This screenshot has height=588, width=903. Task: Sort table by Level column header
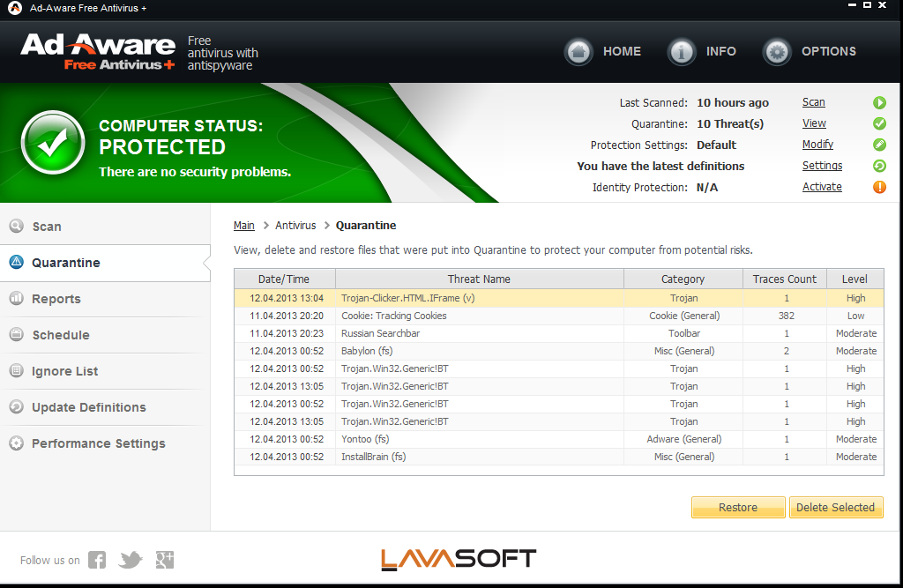pos(854,279)
